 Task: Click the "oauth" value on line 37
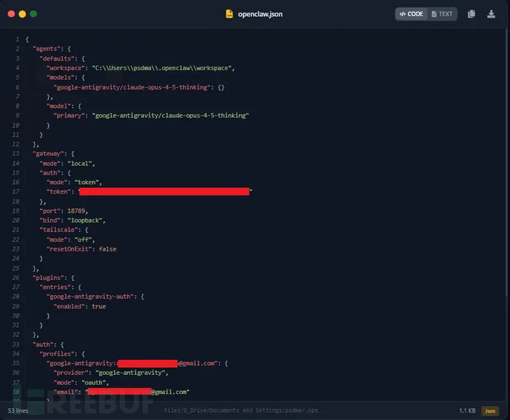(94, 382)
